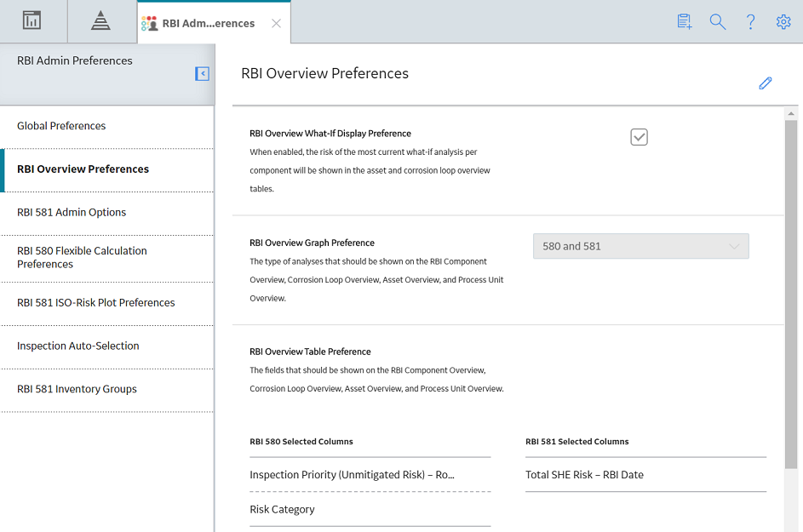The height and width of the screenshot is (532, 803).
Task: Open the 580 and 581 graph dropdown
Action: click(640, 246)
